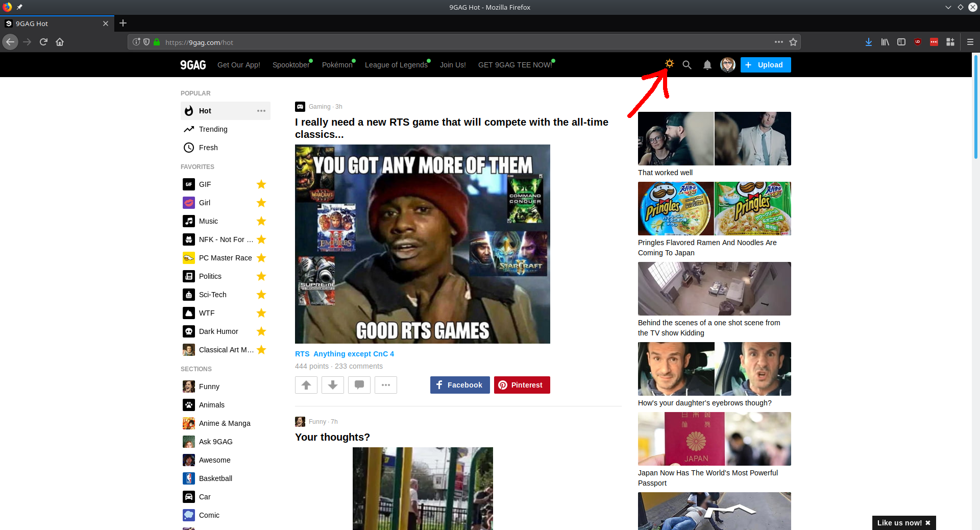
Task: Open comments on the RTS post
Action: click(359, 385)
